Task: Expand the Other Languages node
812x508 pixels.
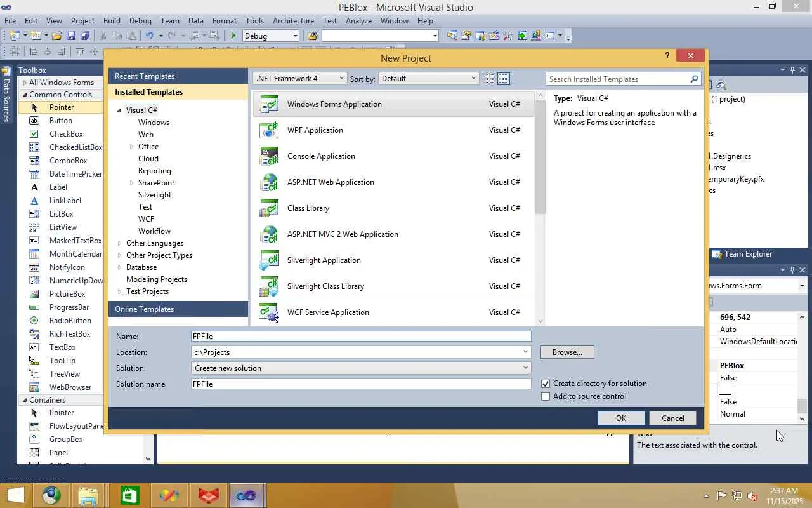Action: [120, 243]
